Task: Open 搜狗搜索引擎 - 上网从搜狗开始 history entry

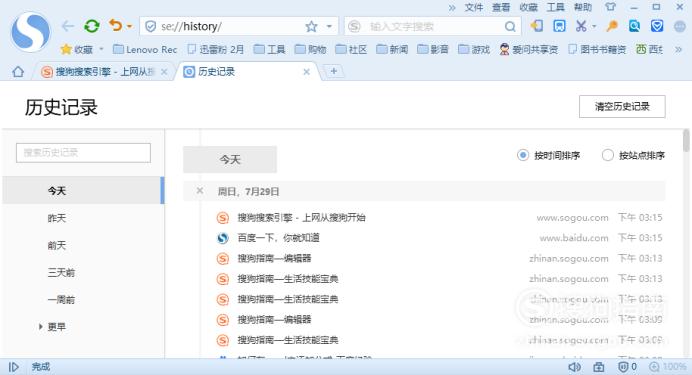Action: [x=301, y=218]
